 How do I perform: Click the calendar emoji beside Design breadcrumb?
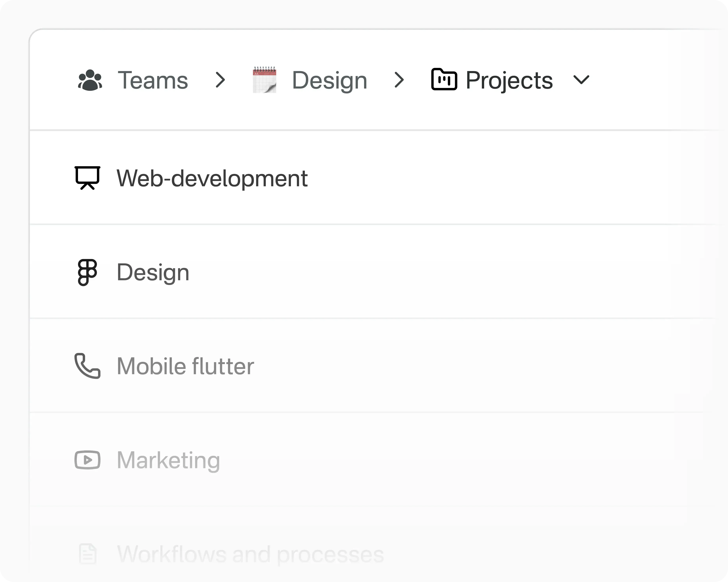click(265, 80)
